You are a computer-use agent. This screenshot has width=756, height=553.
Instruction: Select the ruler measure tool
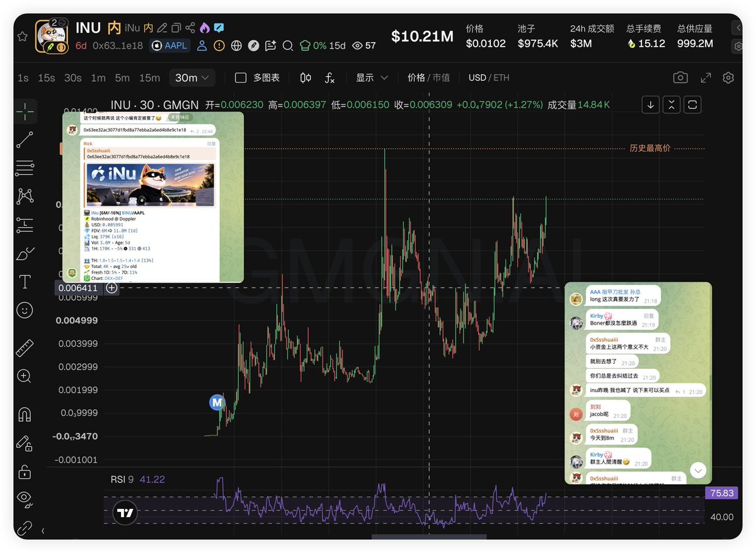click(25, 347)
